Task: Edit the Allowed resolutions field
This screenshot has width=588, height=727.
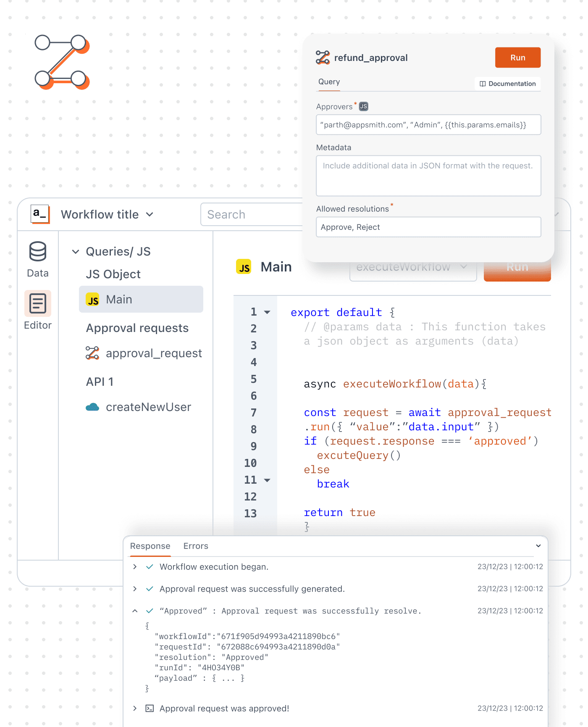Action: point(428,227)
